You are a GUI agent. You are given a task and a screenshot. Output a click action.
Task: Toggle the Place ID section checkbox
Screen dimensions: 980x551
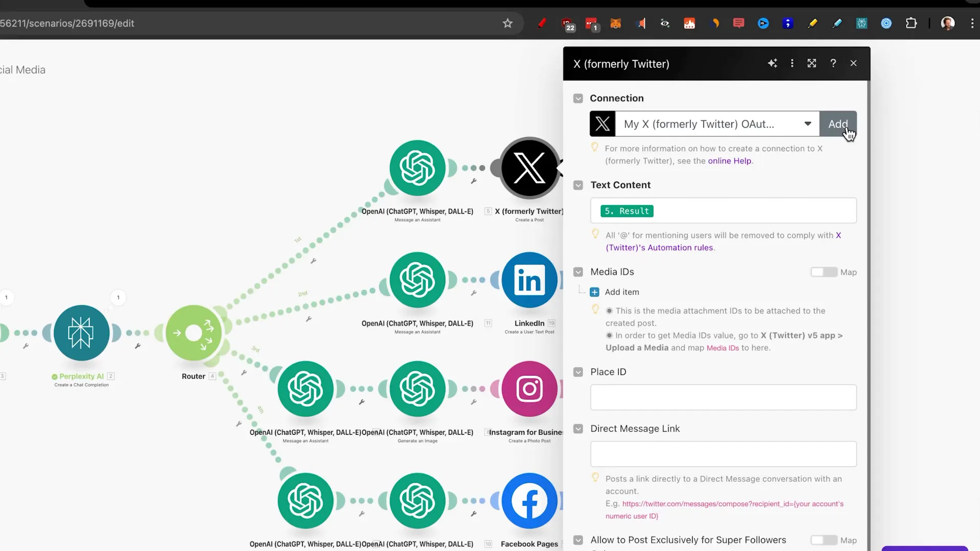point(578,372)
